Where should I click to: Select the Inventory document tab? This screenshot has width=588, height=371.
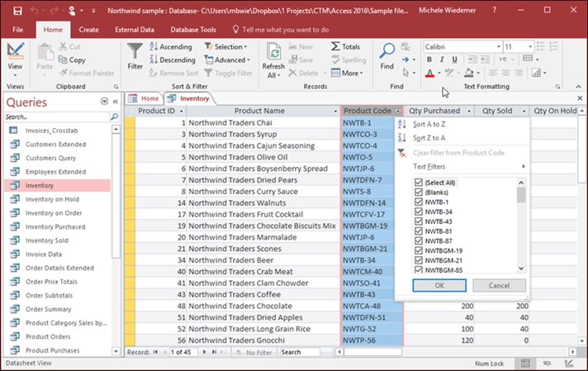coord(188,98)
